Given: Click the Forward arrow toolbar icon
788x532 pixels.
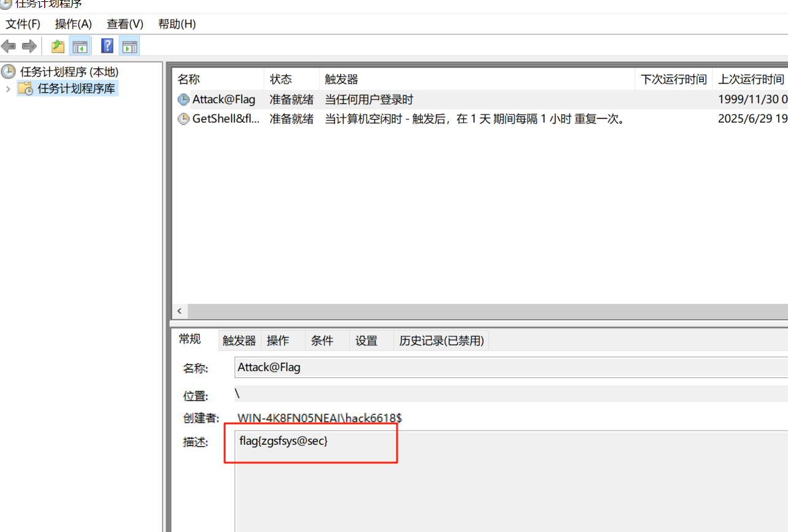Looking at the screenshot, I should click(29, 46).
